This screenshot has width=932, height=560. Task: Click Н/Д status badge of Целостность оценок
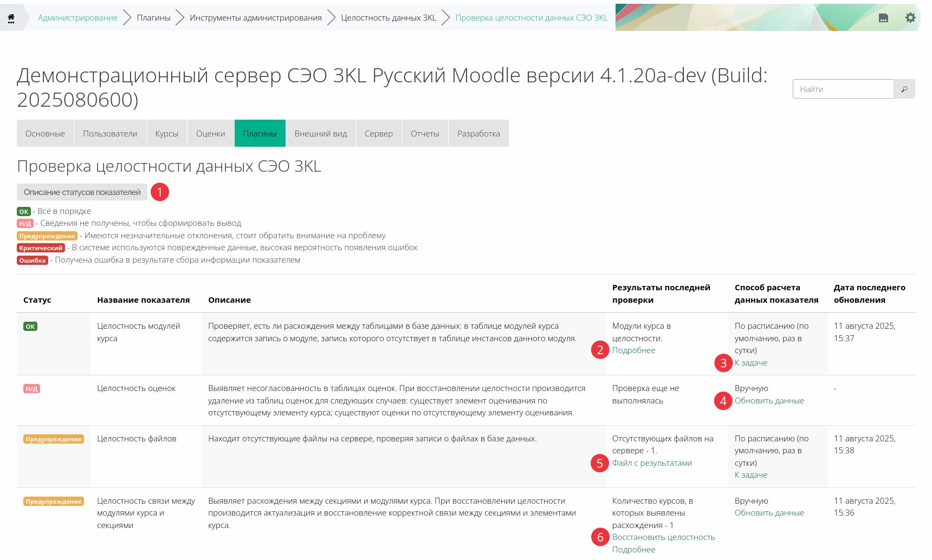pyautogui.click(x=31, y=389)
